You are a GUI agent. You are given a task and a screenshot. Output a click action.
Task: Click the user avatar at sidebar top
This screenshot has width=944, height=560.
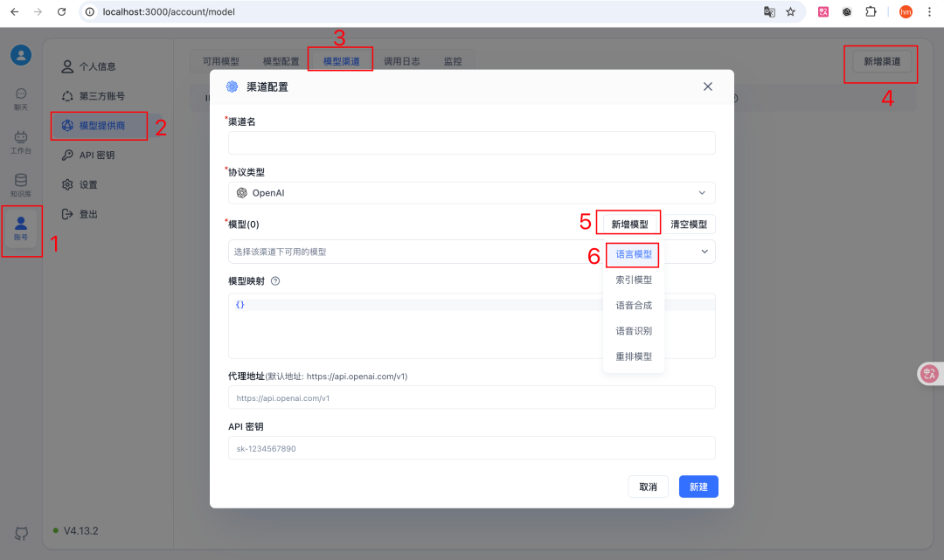[21, 55]
